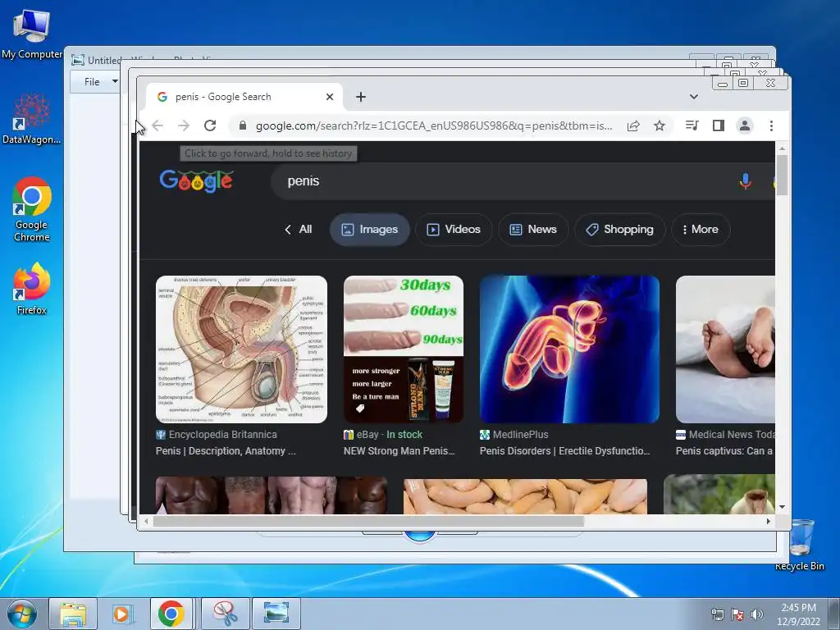840x630 pixels.
Task: Click the Chrome back arrow
Action: [157, 126]
